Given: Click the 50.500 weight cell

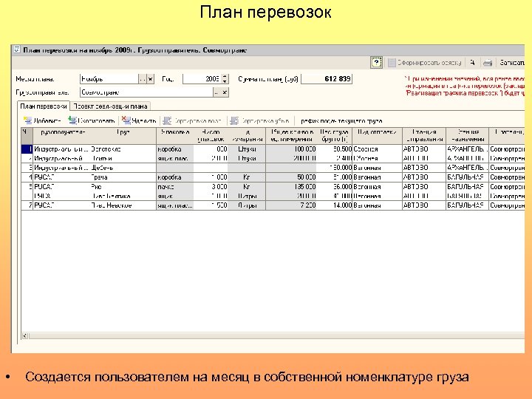Looking at the screenshot, I should click(x=335, y=149).
